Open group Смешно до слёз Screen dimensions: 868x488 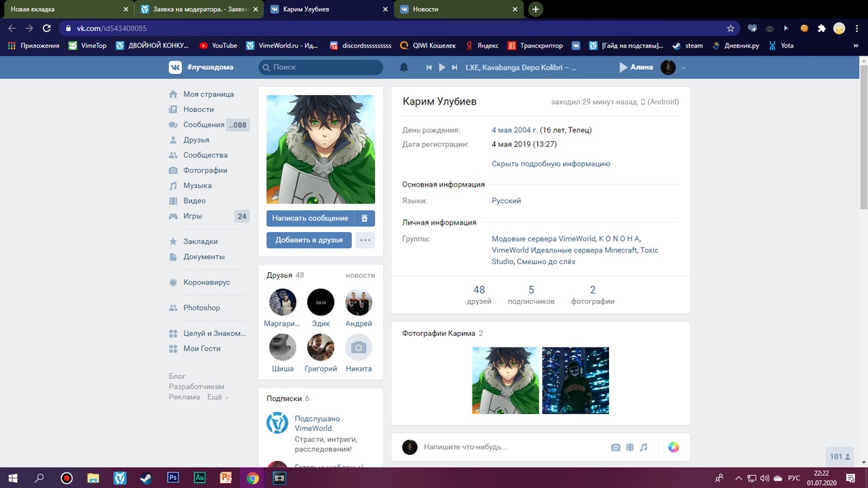(x=546, y=261)
